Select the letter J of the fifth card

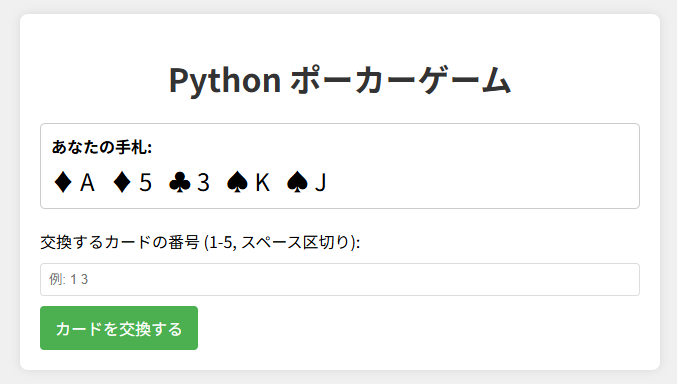point(320,183)
